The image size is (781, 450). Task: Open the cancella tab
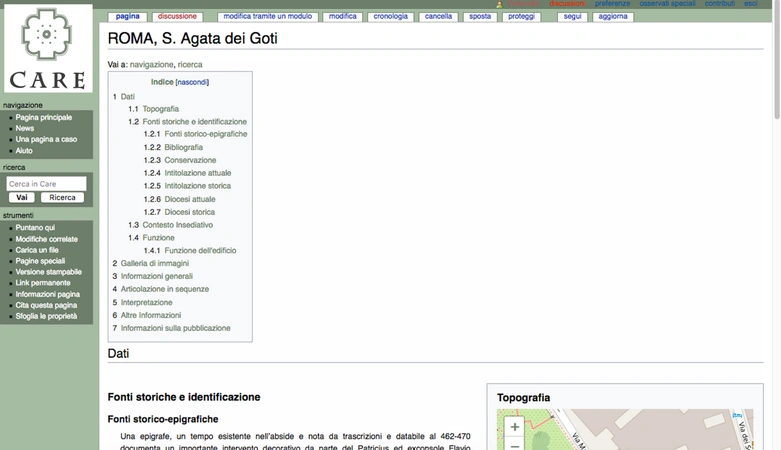tap(438, 16)
